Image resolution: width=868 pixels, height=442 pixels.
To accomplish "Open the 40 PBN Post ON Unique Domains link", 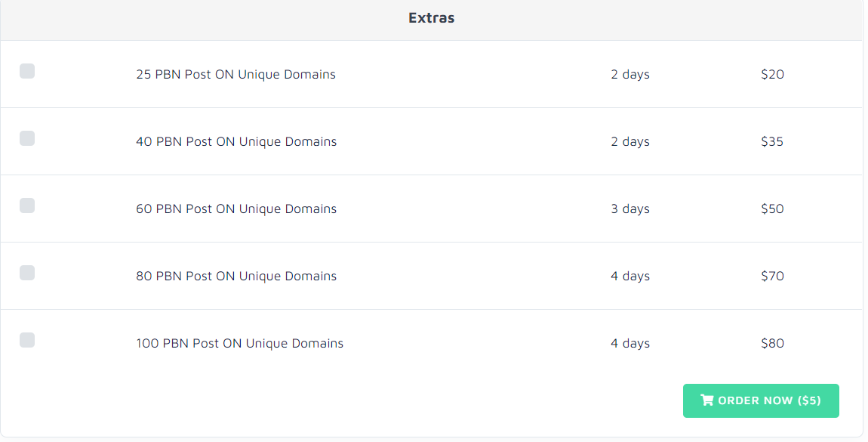I will pos(235,141).
